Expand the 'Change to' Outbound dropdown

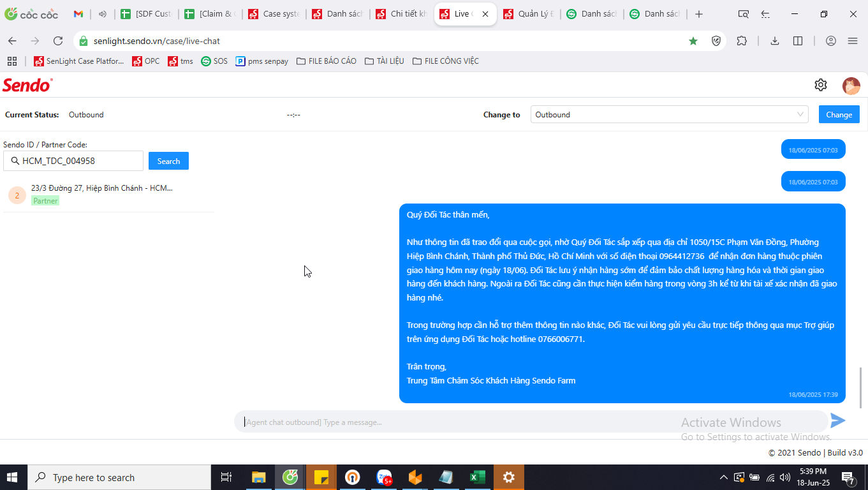670,115
